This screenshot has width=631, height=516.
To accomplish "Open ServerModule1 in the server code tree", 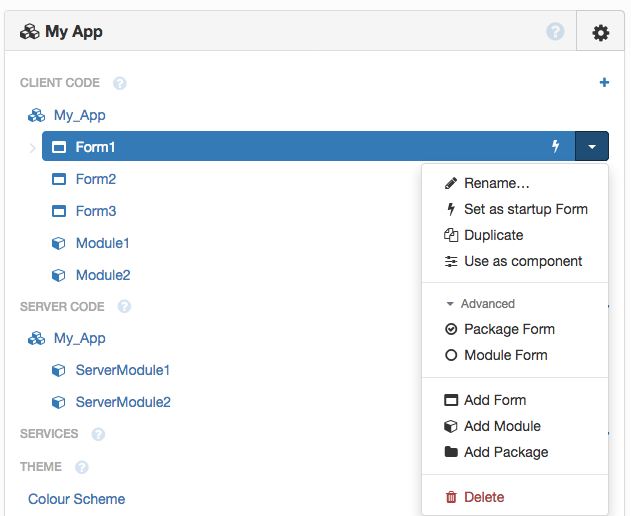I will (x=122, y=370).
